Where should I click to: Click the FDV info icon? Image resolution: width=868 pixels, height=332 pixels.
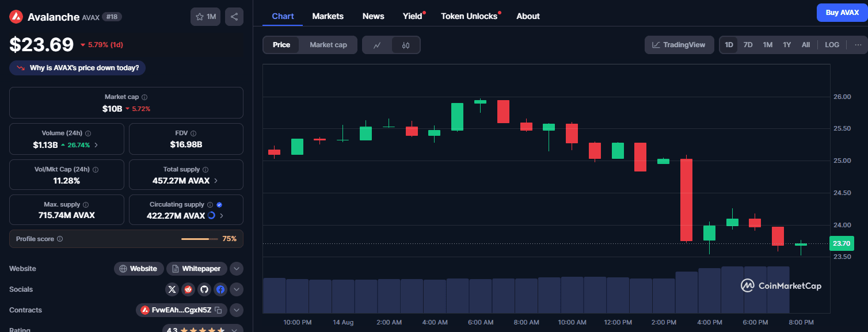pos(193,133)
